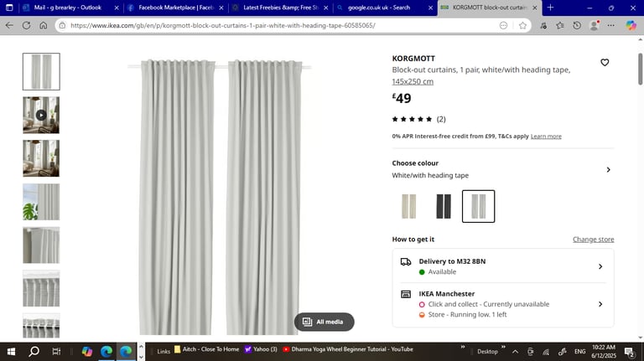Image resolution: width=644 pixels, height=361 pixels.
Task: Open Windows search from taskbar
Action: pos(34,351)
